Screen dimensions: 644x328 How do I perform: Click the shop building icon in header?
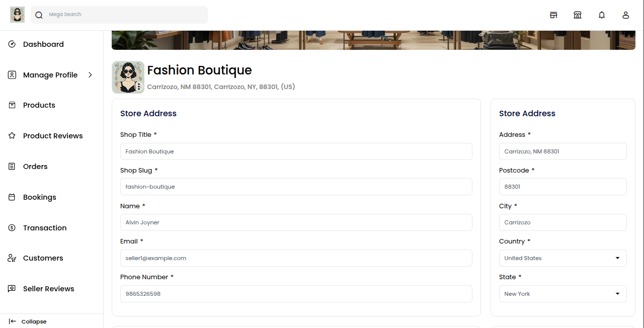(x=578, y=15)
